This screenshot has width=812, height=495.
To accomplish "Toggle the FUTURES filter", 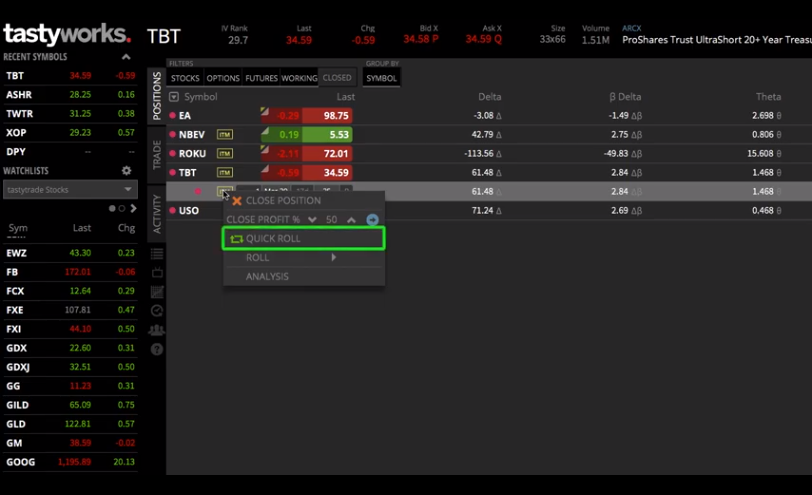I will 261,78.
